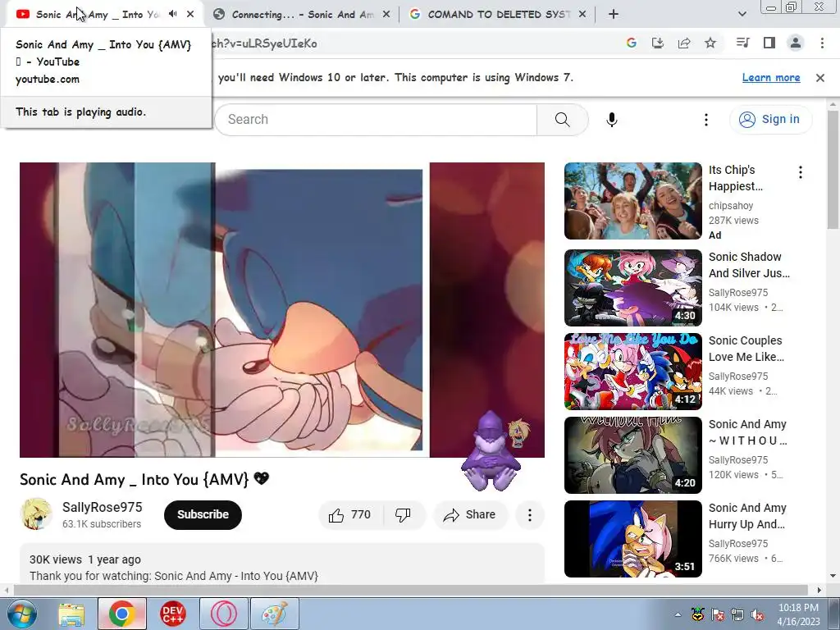Open Opera GX from the taskbar
Viewport: 840px width, 630px height.
point(223,614)
